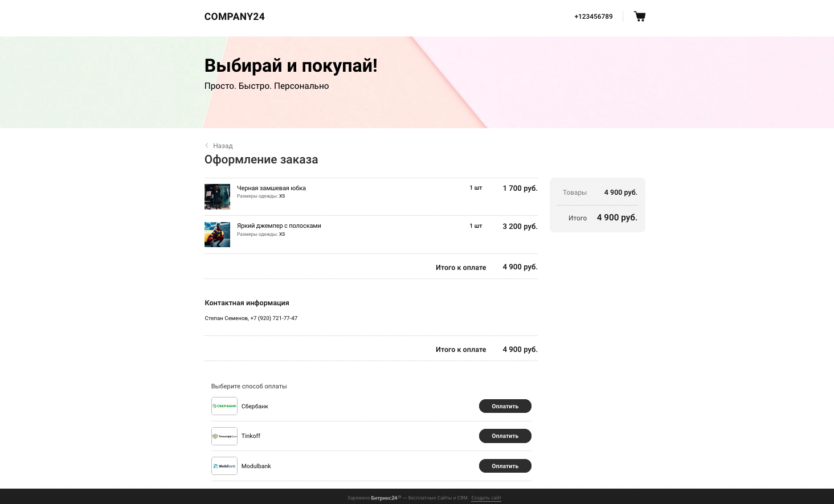Click the banner headline Выбирай и покупай!
Screen dimensions: 834x504
point(291,65)
